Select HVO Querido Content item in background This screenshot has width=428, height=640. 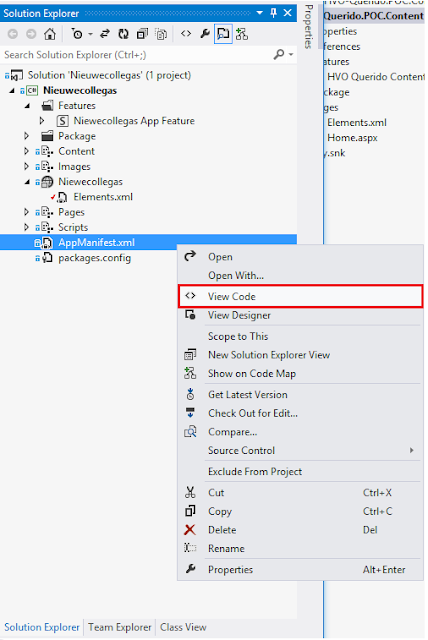(x=376, y=77)
